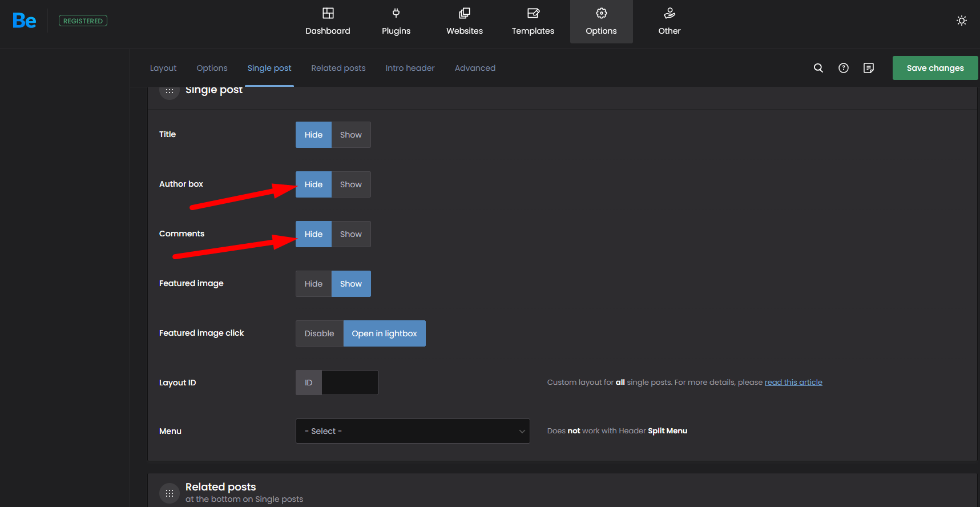This screenshot has height=507, width=980.
Task: Open the Other section
Action: point(670,22)
